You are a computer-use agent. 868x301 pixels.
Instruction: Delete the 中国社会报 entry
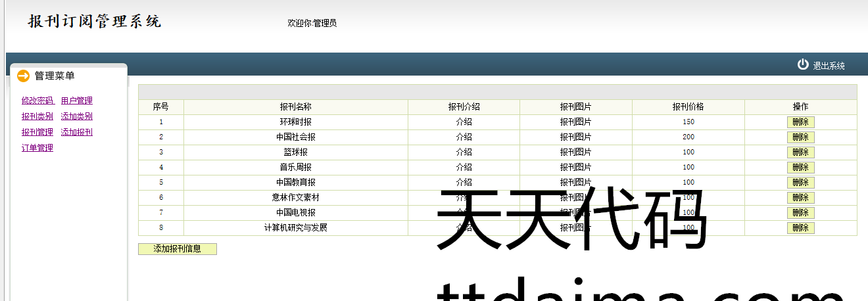[x=800, y=137]
